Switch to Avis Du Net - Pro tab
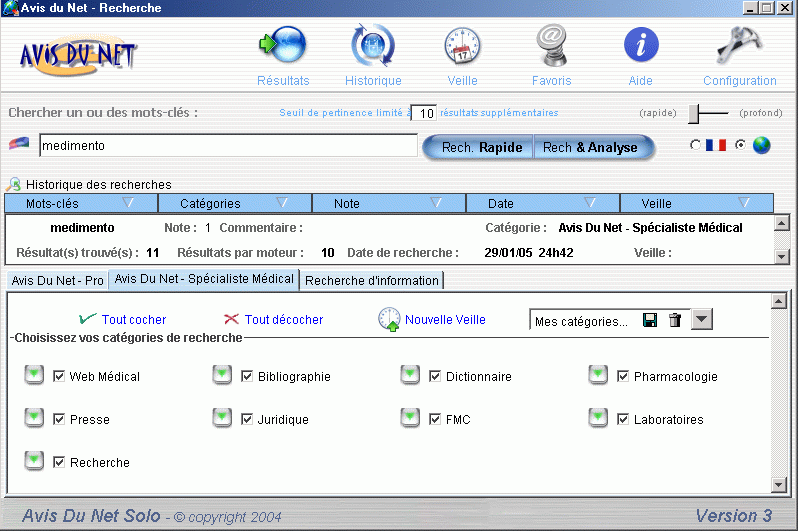Screen dimensions: 798x531 (58, 281)
